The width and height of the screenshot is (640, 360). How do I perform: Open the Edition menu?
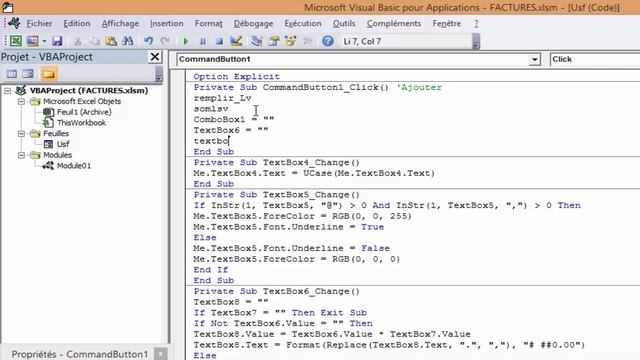pos(77,24)
